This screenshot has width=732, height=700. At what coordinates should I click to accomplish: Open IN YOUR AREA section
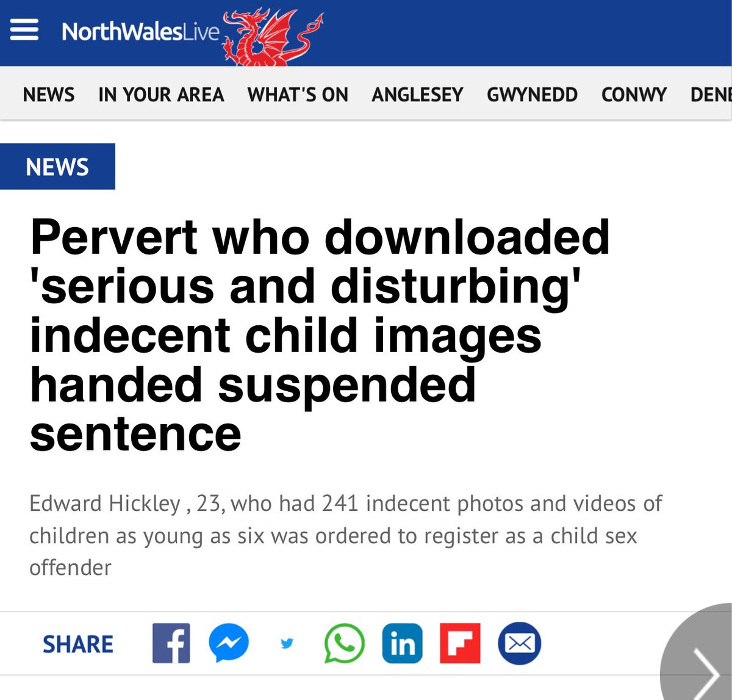161,95
